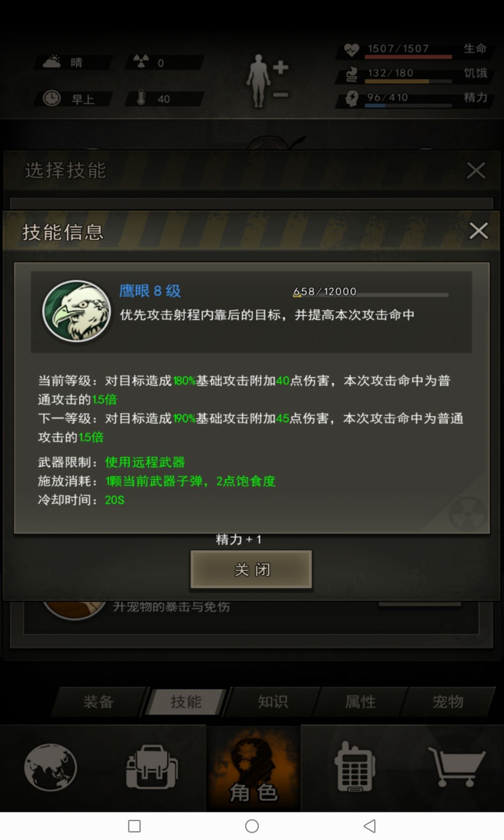Switch to the 知识 tab
Viewport: 504px width, 840px height.
pos(273,701)
